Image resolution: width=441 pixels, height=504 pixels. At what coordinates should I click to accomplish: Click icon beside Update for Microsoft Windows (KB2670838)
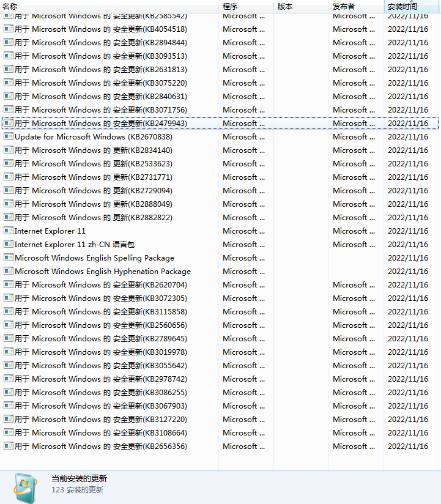9,136
